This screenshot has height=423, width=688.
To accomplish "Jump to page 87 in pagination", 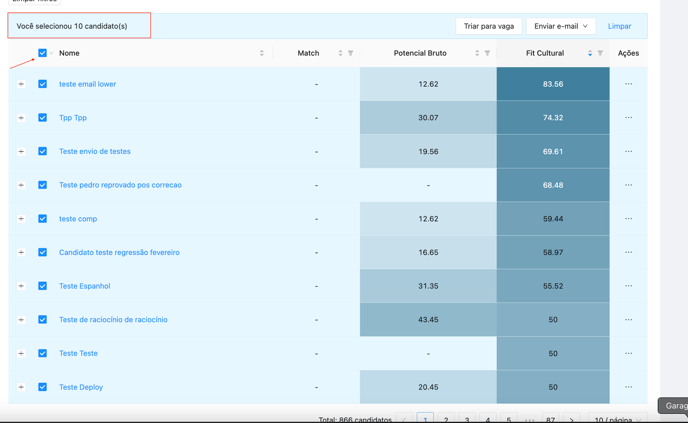I will coord(550,419).
